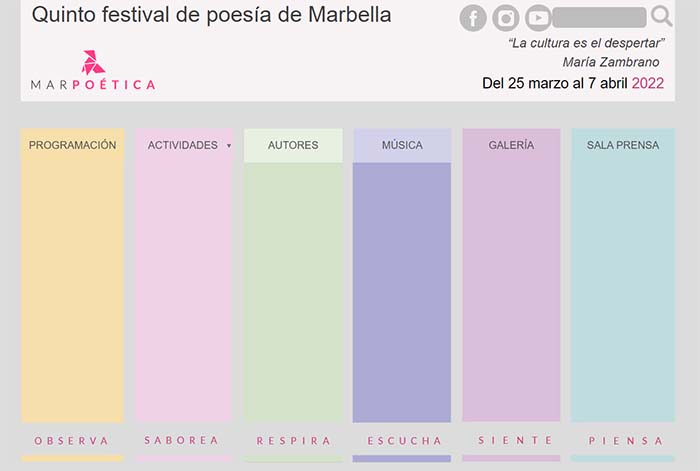
Task: Click the pink origami bird logo
Action: (x=93, y=62)
